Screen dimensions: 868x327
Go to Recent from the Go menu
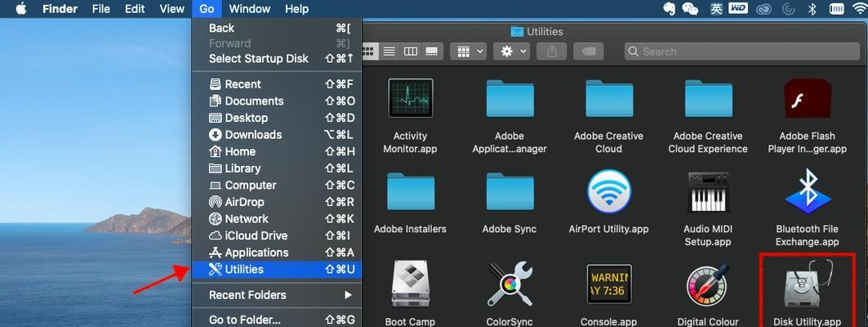pyautogui.click(x=277, y=84)
